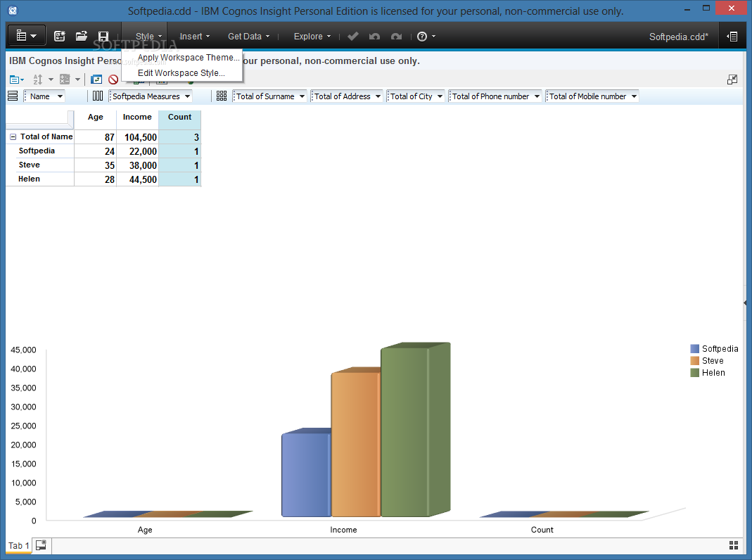Click the Softpedia.cdd* workspace name
Image resolution: width=752 pixels, height=560 pixels.
[x=679, y=37]
